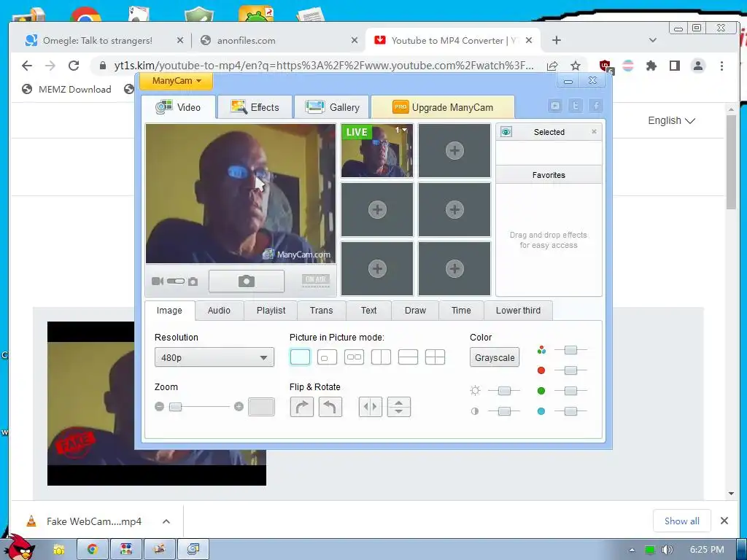Bookmark this page with the star icon

(576, 66)
